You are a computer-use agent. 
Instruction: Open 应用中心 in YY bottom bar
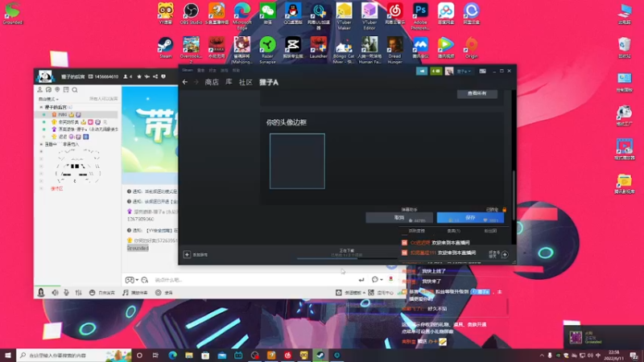(381, 293)
